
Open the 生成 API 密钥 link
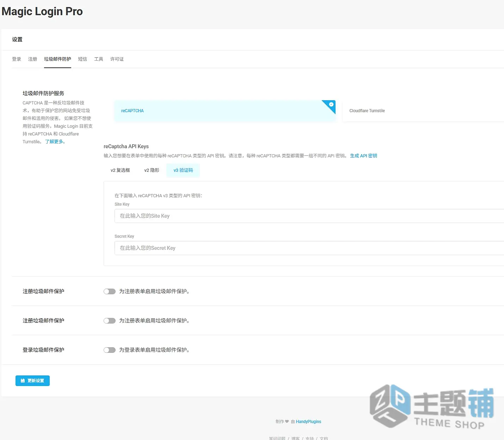pos(363,156)
